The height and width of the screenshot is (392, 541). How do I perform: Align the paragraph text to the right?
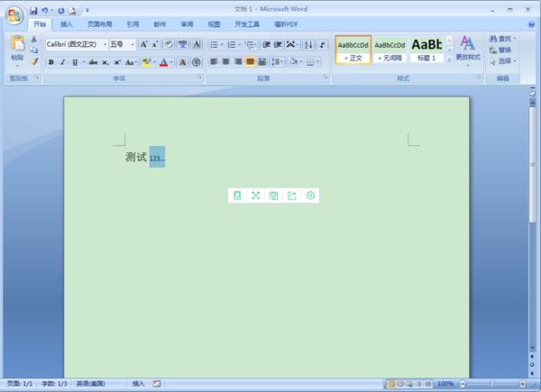[238, 62]
